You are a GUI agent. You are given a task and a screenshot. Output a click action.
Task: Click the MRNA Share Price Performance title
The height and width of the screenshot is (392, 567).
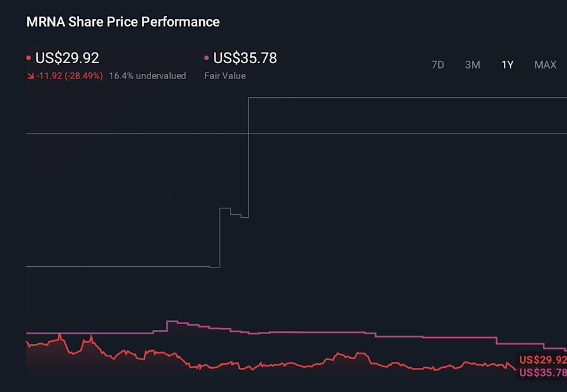[122, 22]
